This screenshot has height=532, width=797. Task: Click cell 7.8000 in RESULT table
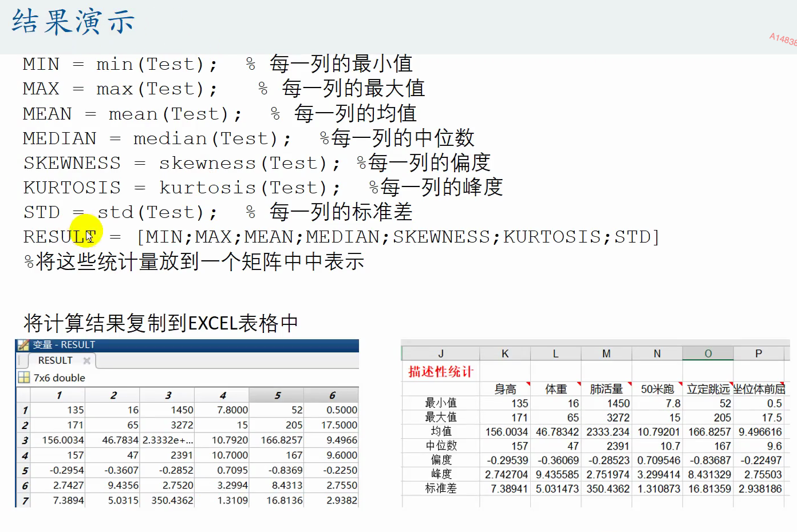(222, 410)
